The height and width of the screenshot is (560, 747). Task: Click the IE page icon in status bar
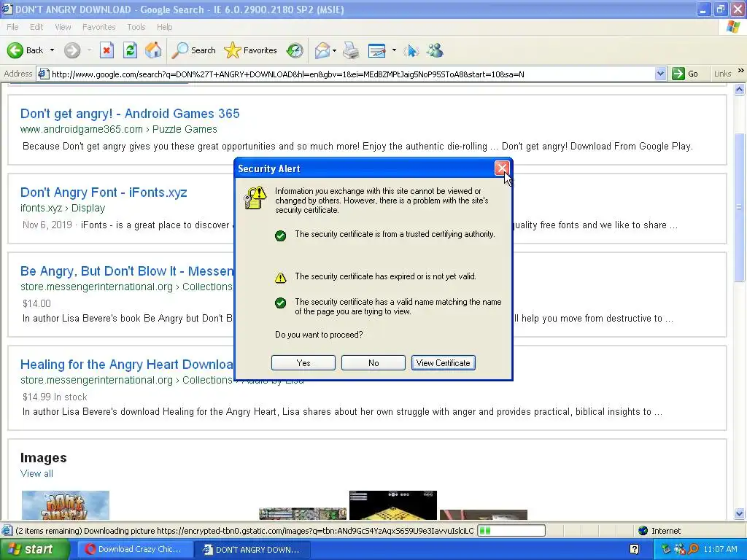tap(7, 531)
